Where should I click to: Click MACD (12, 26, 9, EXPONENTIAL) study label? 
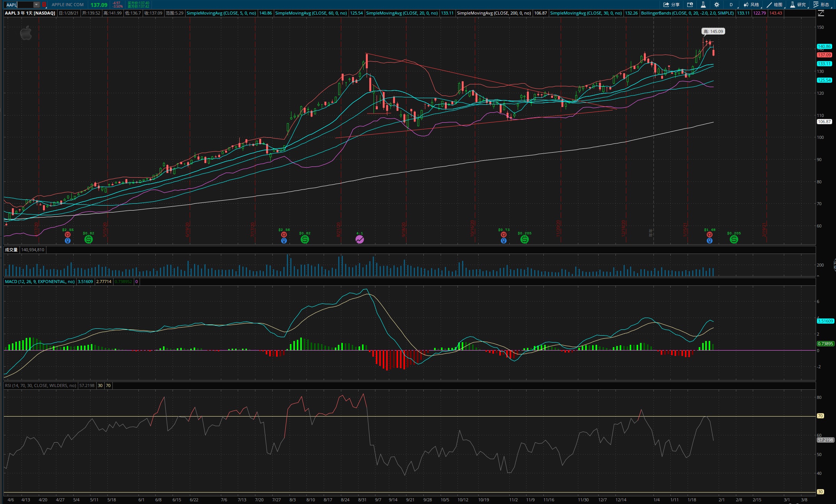tap(40, 282)
